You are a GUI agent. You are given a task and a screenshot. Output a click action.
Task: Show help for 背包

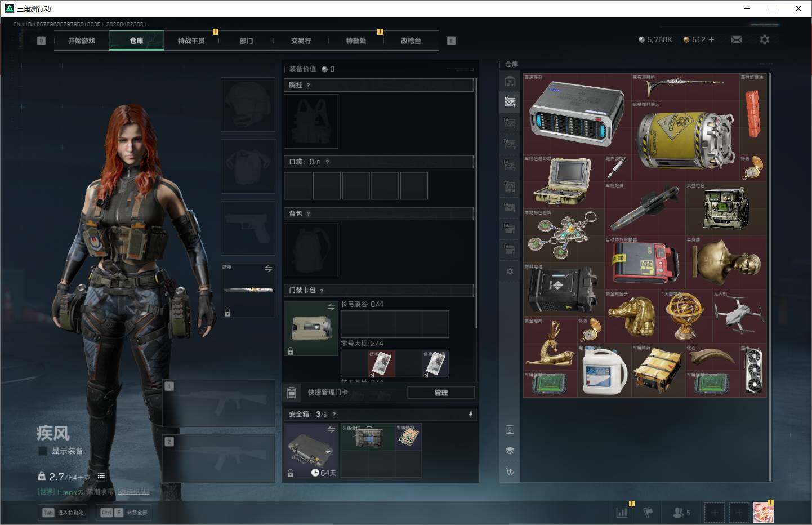pos(308,213)
